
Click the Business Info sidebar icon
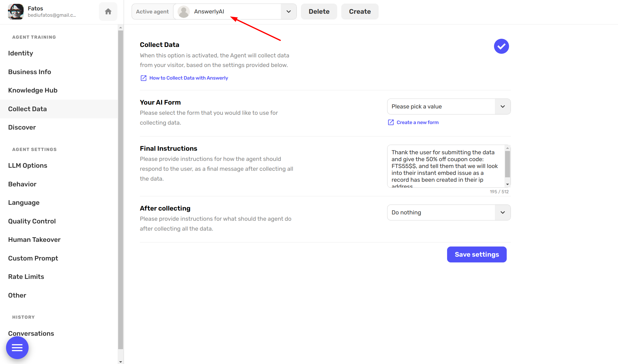[29, 71]
